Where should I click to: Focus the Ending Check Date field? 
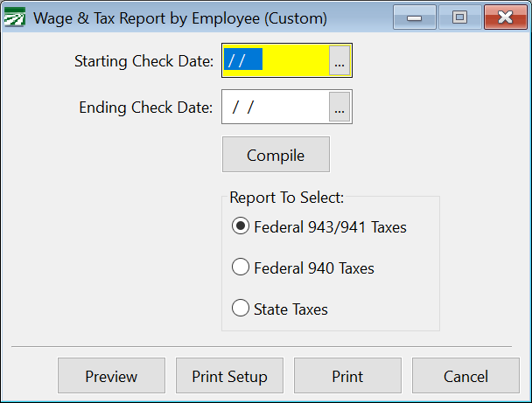[276, 108]
